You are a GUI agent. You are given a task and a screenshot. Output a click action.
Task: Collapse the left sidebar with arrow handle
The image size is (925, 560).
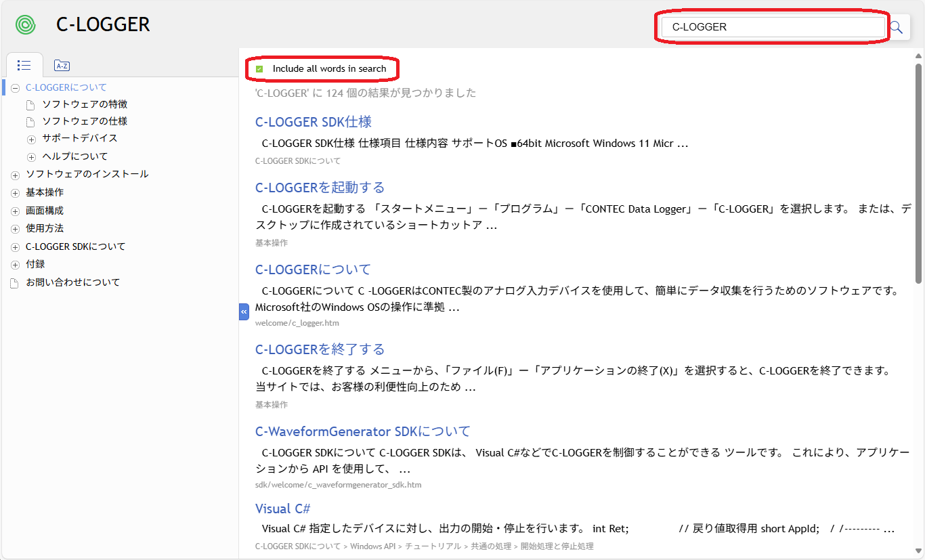[x=244, y=311]
